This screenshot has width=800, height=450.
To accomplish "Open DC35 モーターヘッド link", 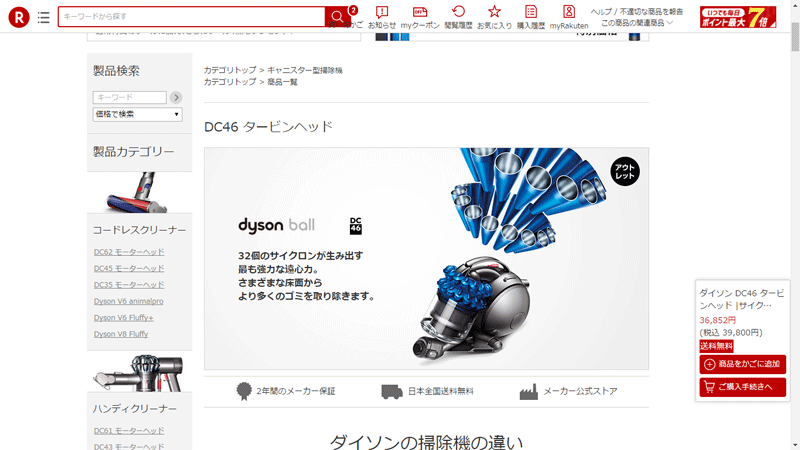I will pos(129,285).
